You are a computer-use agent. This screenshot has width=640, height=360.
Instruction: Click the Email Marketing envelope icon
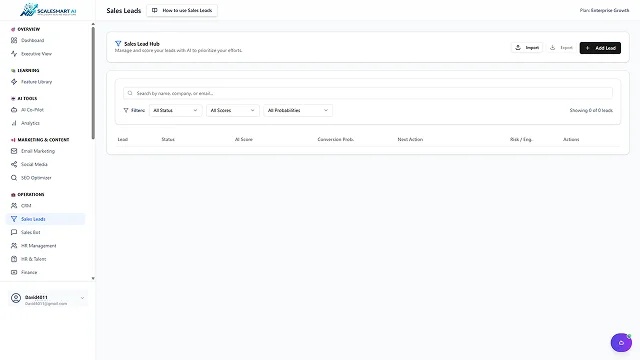[x=14, y=151]
